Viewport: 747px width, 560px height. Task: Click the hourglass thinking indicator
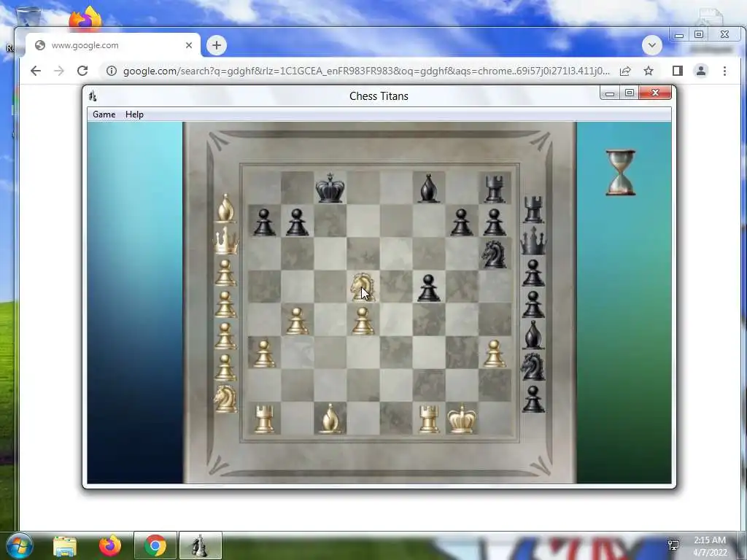620,172
